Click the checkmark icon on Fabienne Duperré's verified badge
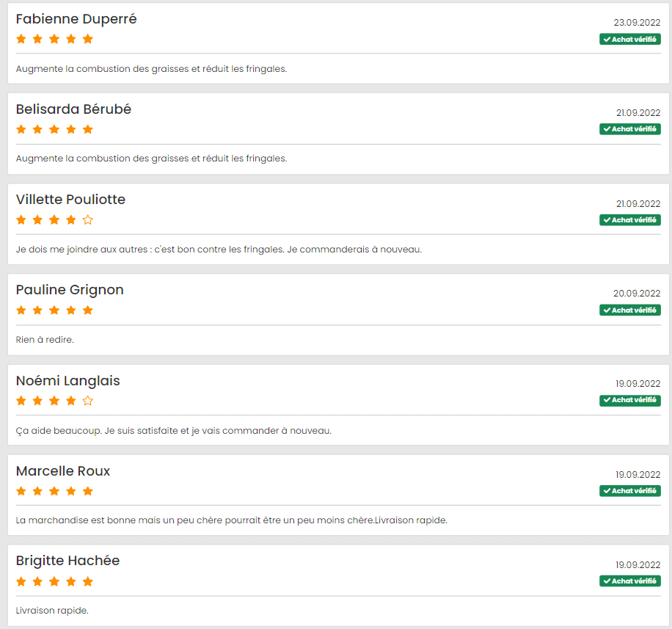The image size is (672, 629). coord(606,39)
